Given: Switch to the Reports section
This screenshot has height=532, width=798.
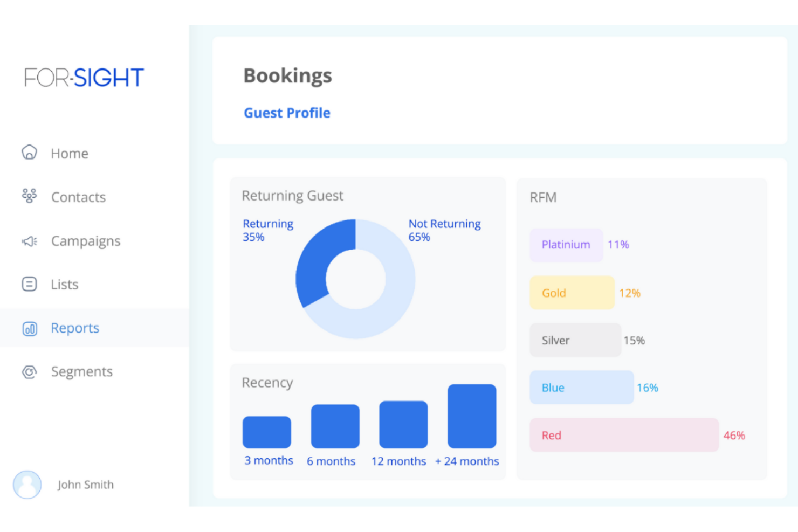Looking at the screenshot, I should (x=75, y=328).
